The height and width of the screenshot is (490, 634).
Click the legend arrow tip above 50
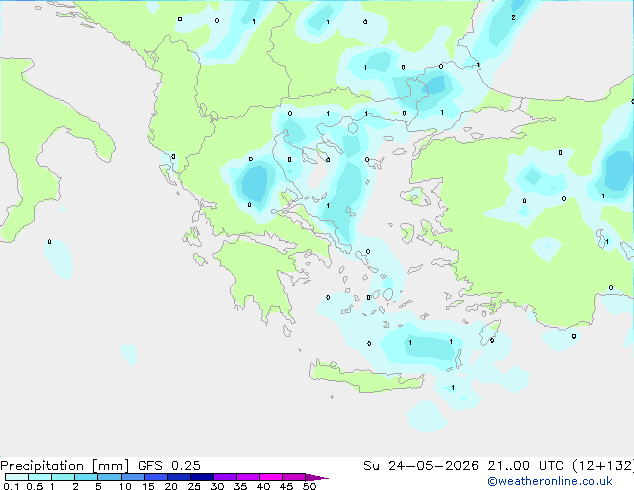click(317, 477)
